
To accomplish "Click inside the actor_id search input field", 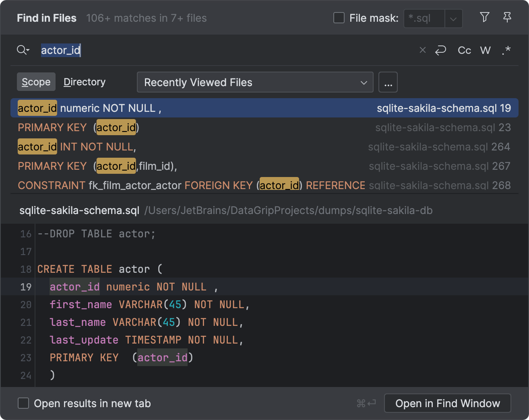I will coord(161,50).
